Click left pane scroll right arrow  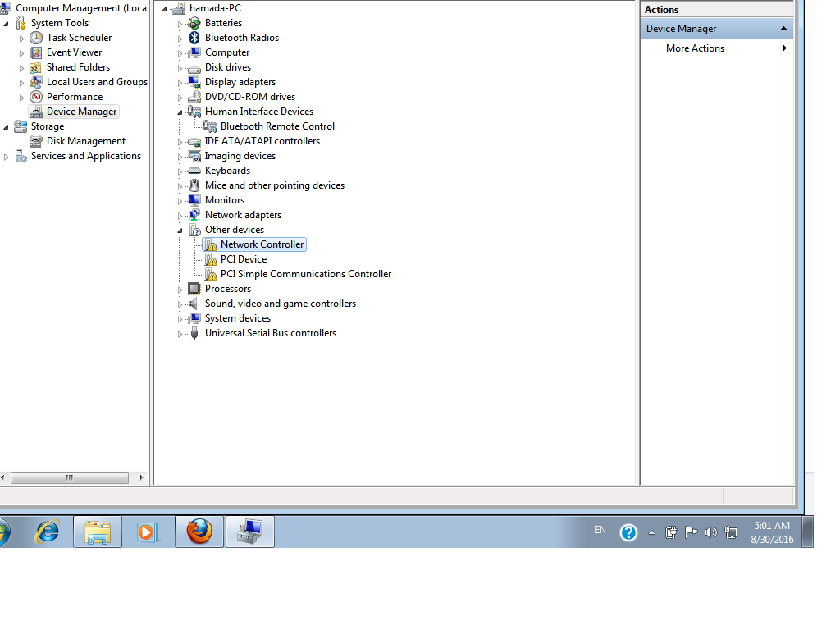point(141,477)
